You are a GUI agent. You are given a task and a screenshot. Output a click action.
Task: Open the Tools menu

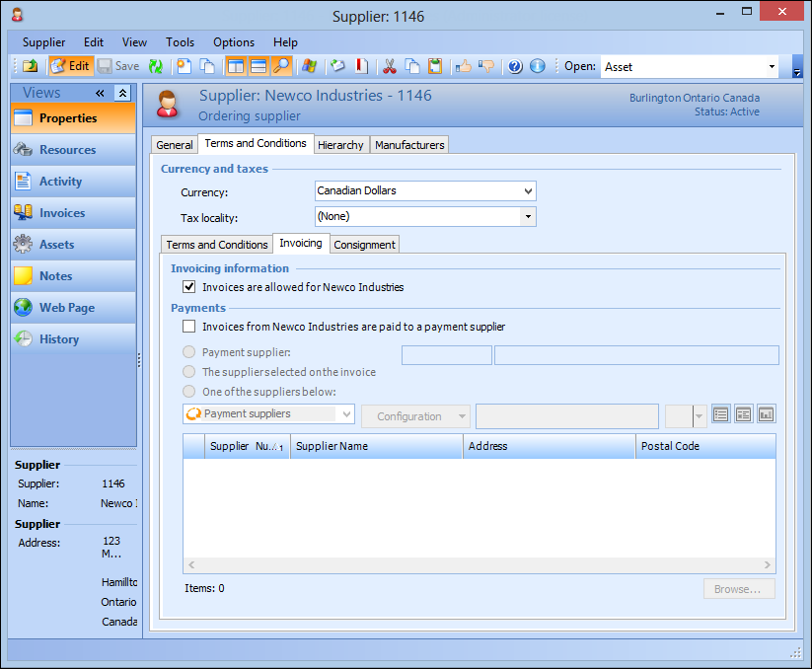coord(180,42)
